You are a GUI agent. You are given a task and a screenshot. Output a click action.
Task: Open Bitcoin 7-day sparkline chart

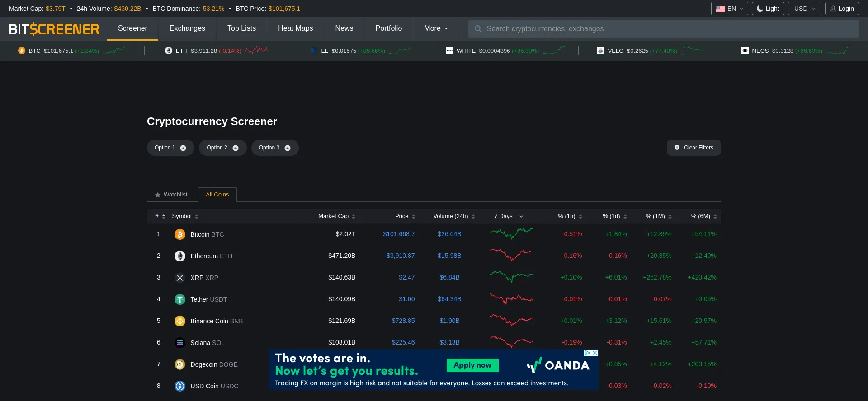pos(511,233)
